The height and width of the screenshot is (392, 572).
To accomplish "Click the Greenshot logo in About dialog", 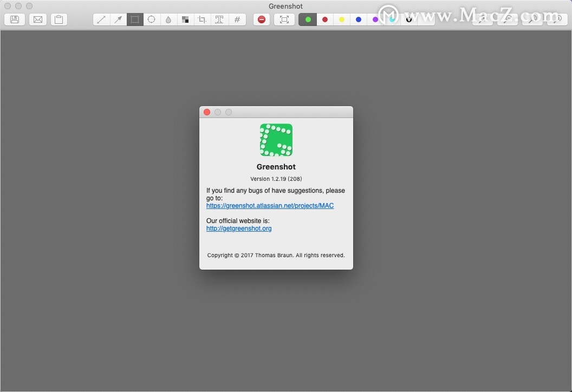I will [276, 140].
